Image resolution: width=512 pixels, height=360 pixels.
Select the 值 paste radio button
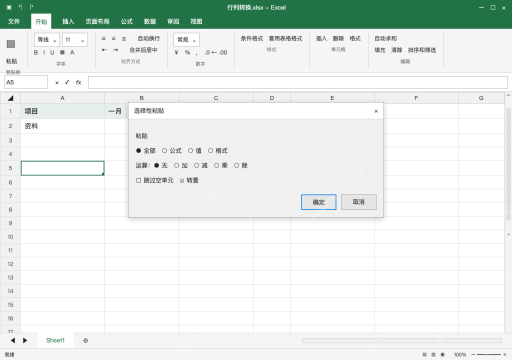(190, 151)
